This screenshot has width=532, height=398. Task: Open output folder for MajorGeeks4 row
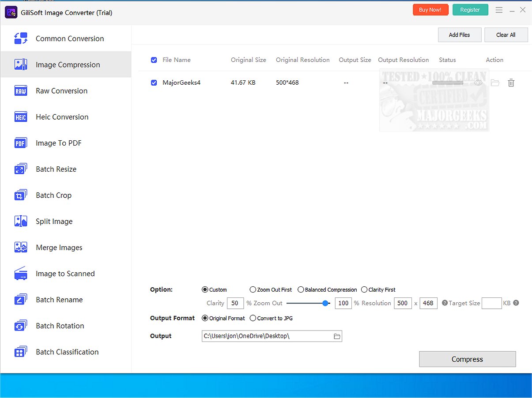click(495, 83)
